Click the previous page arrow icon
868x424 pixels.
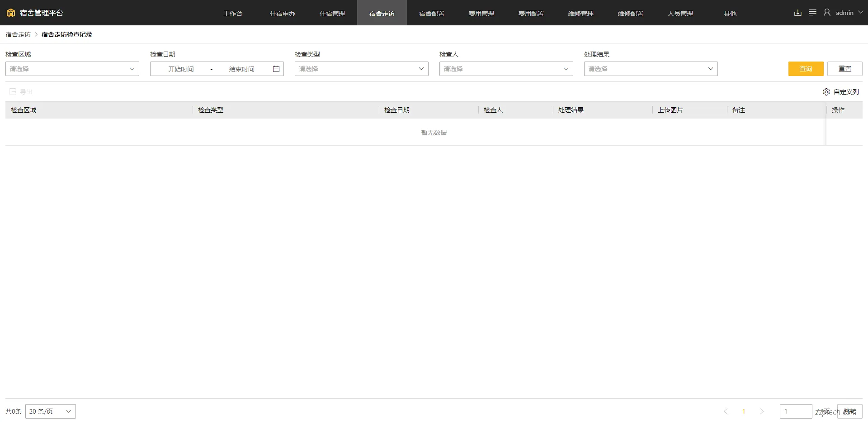tap(726, 411)
